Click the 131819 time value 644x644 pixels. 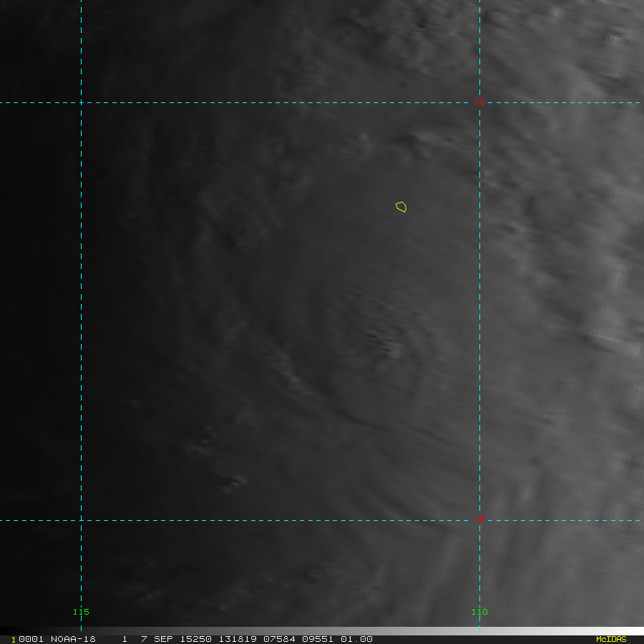pos(238,639)
